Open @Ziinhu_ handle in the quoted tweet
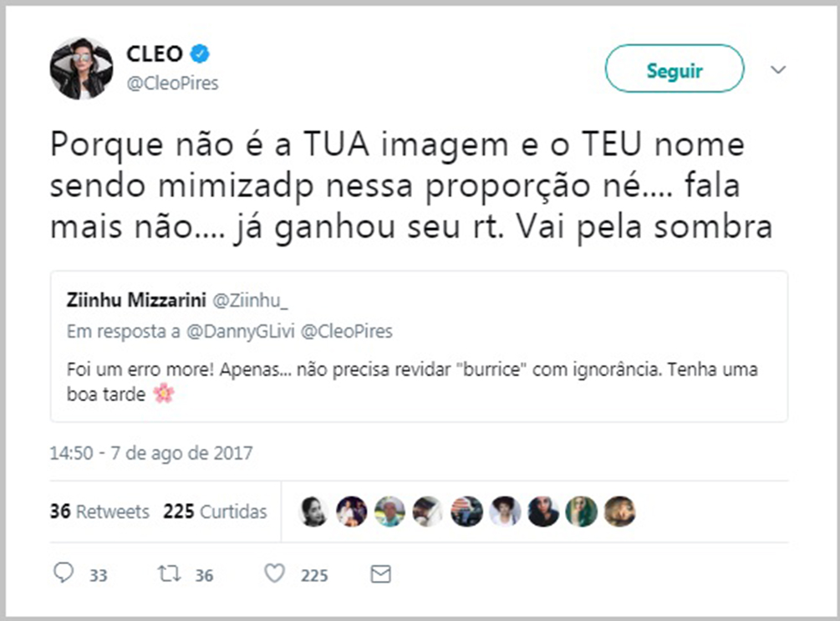Screen dimensions: 840x621 click(x=252, y=299)
